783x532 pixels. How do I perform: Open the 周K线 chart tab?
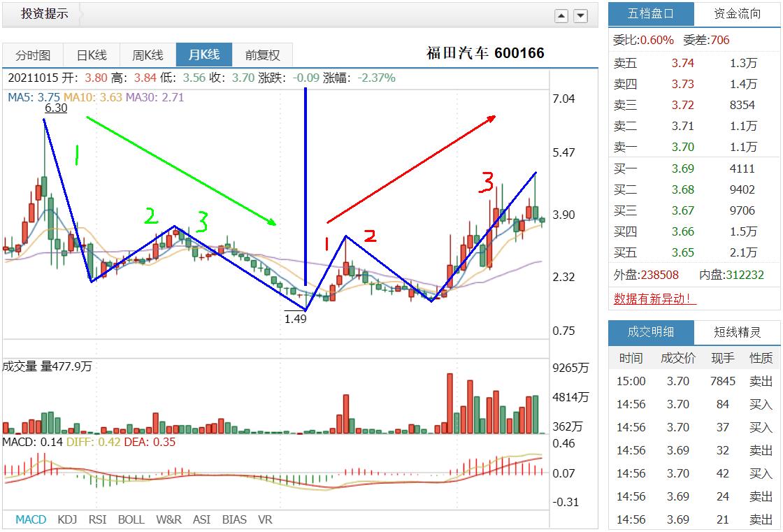pos(148,55)
